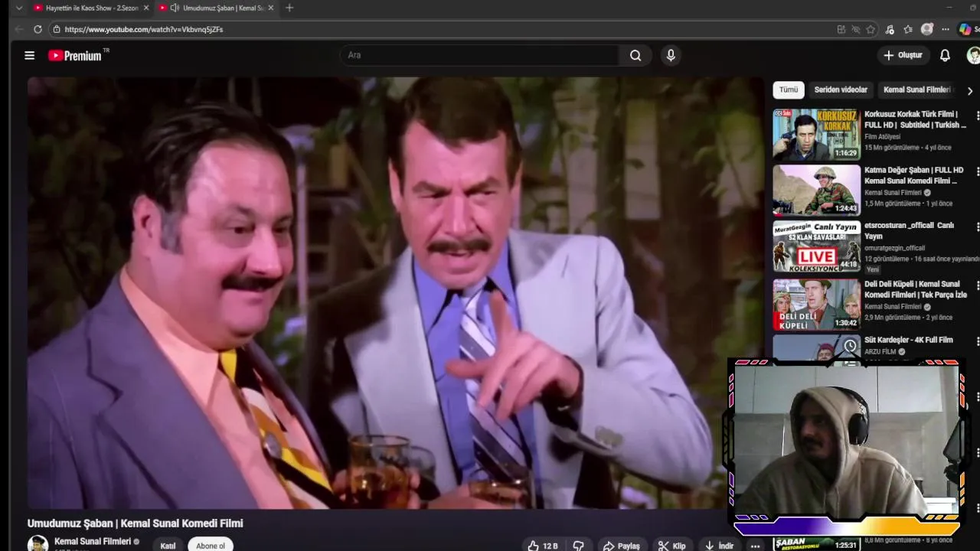Viewport: 980px width, 551px height.
Task: Select the Tümü filter chip
Action: coord(789,90)
